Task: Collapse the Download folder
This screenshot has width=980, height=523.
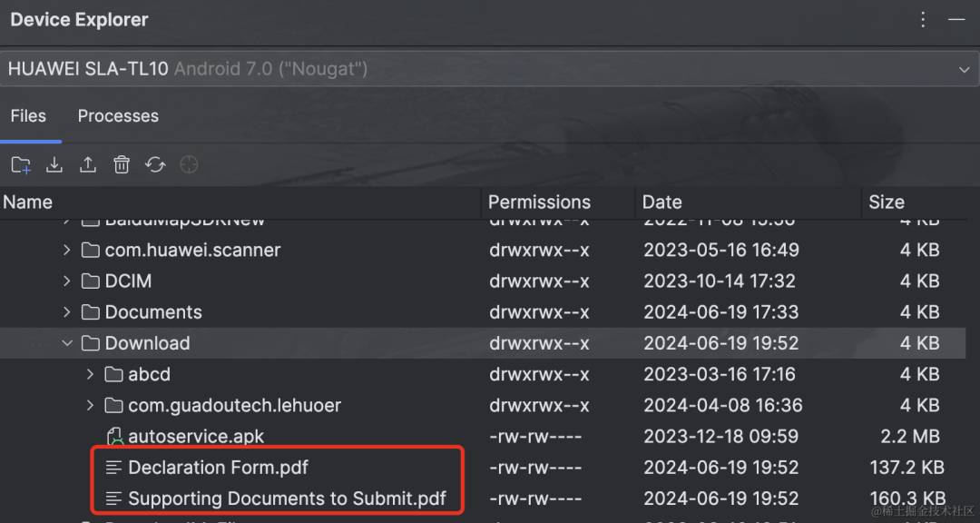Action: coord(67,343)
